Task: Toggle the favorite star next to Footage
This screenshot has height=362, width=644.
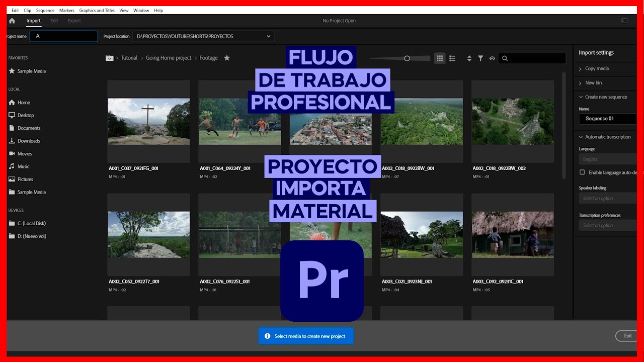Action: [x=227, y=58]
